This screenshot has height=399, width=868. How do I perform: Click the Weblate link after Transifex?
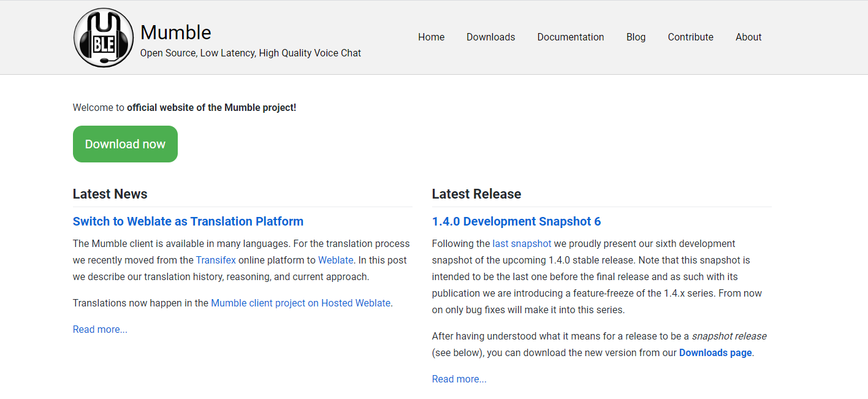(x=335, y=260)
